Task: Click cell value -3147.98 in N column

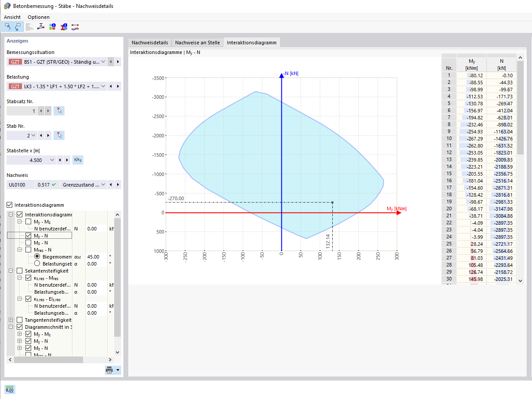Action: pos(501,208)
